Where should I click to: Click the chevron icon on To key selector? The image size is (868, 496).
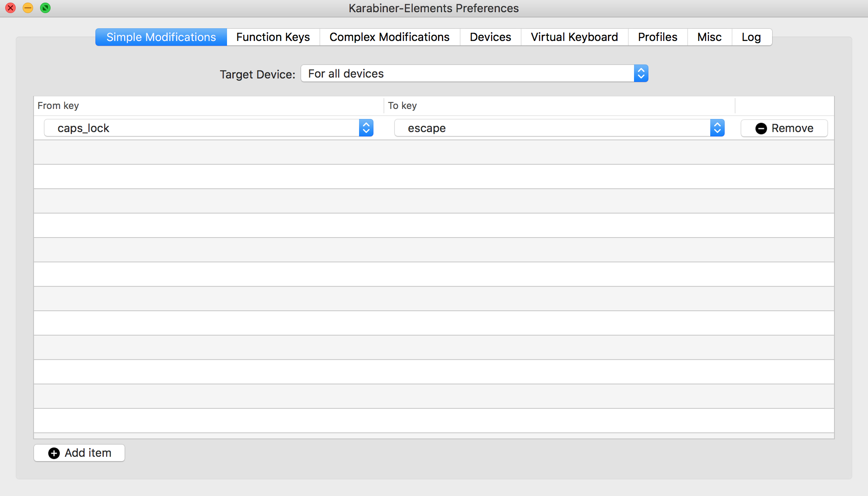click(x=717, y=128)
